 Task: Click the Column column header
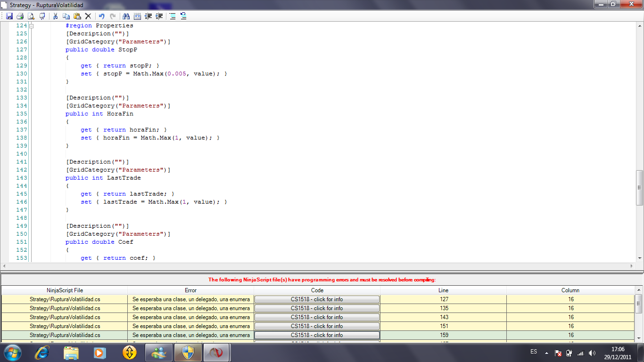pos(570,290)
